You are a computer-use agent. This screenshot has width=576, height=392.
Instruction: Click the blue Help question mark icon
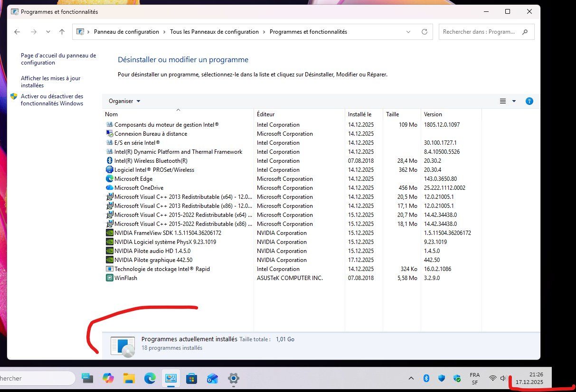tap(529, 101)
